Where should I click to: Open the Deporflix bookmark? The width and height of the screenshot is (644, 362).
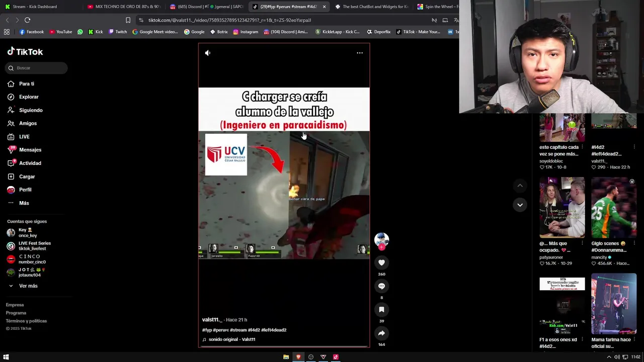click(378, 32)
